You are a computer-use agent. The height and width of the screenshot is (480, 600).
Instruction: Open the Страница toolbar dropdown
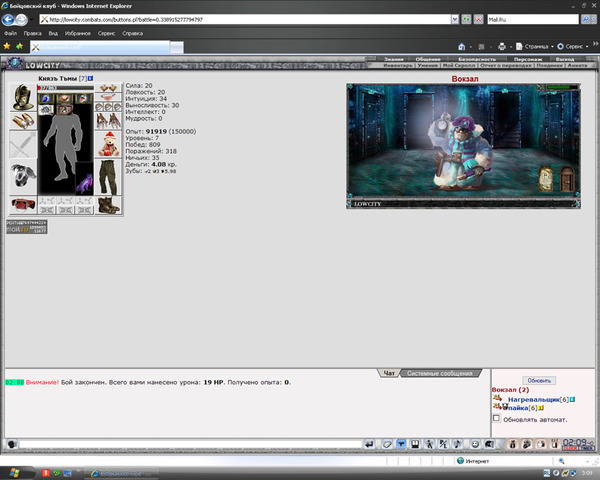click(535, 46)
